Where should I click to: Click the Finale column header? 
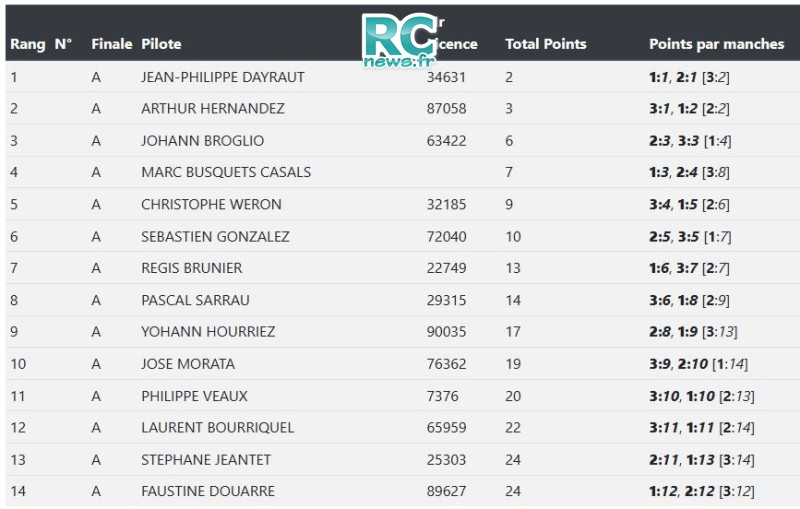(x=112, y=44)
